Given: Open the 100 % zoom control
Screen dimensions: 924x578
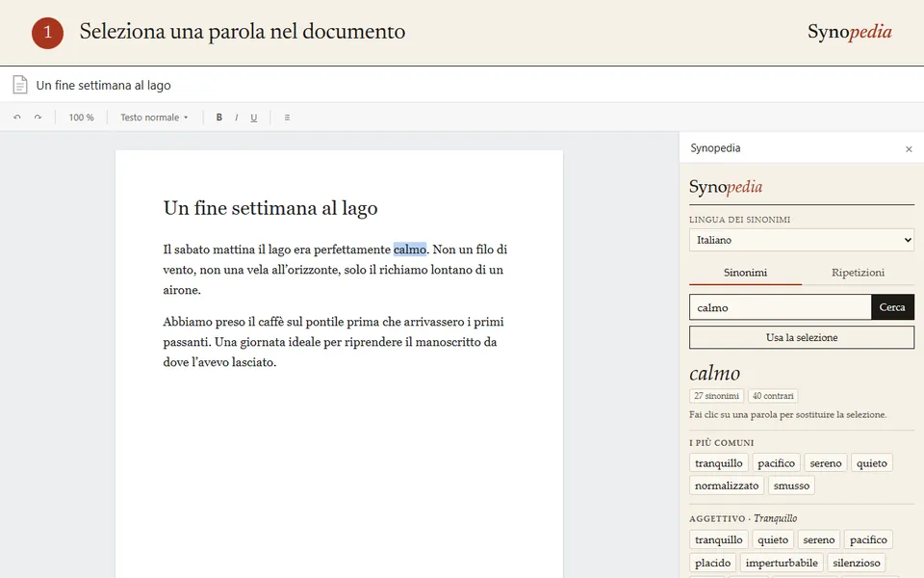Looking at the screenshot, I should tap(81, 118).
